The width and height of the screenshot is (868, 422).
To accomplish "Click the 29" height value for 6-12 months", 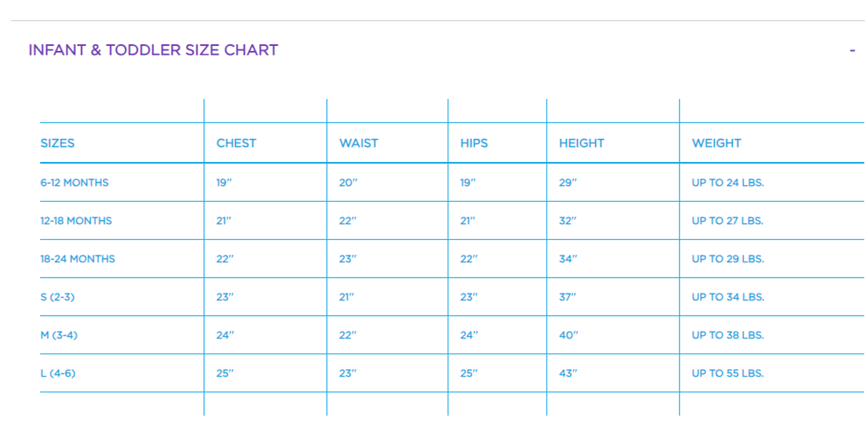I will pos(568,182).
